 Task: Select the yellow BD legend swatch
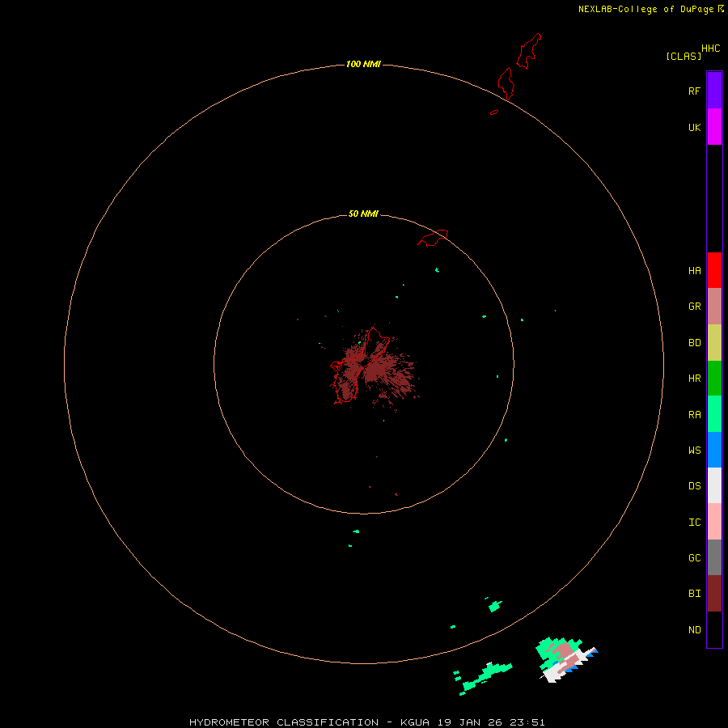tap(714, 343)
